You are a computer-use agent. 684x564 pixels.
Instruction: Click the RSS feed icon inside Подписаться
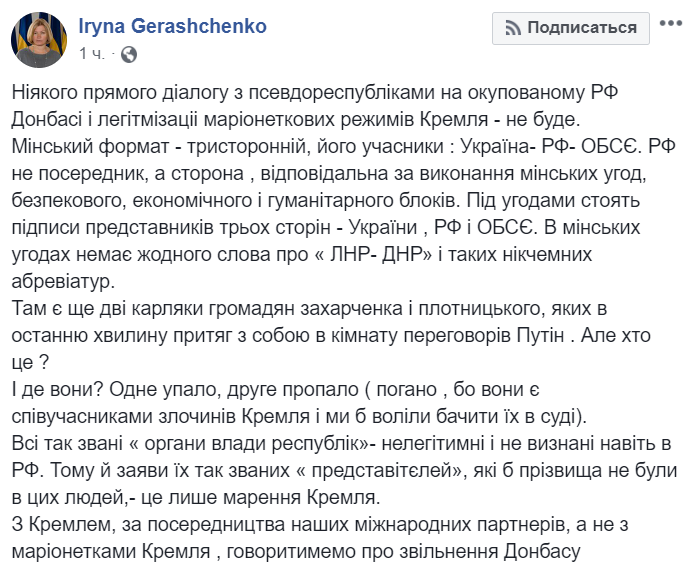pyautogui.click(x=513, y=28)
